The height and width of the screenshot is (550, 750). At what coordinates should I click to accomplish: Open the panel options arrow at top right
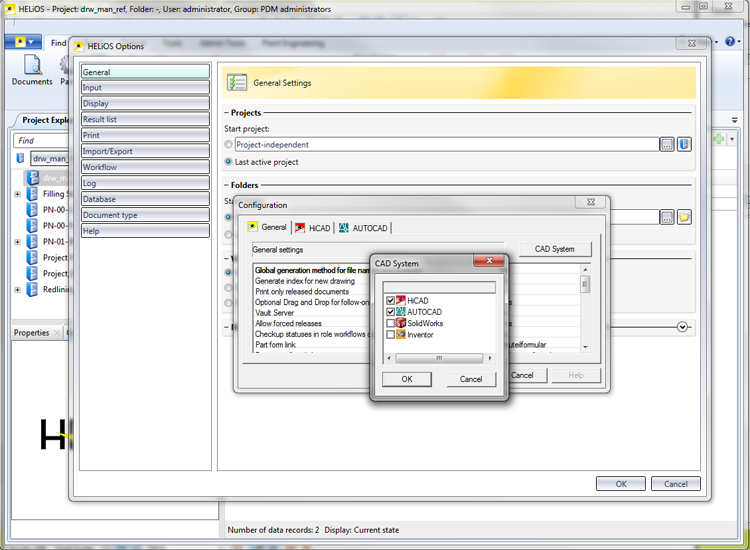(735, 120)
